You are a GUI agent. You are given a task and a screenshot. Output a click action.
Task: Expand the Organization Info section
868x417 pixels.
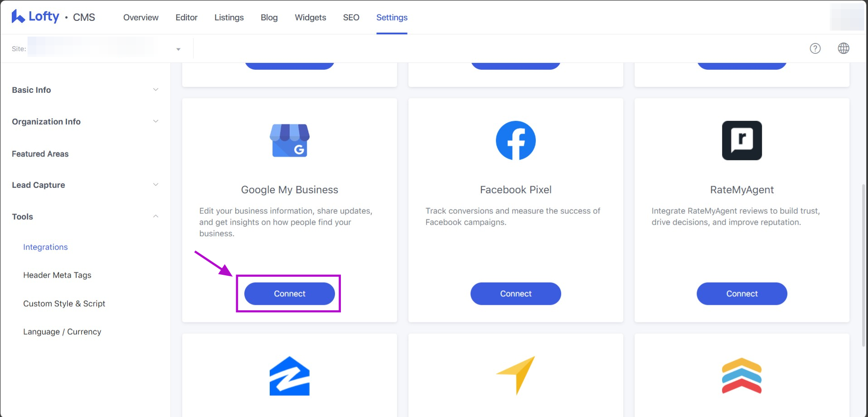point(155,121)
